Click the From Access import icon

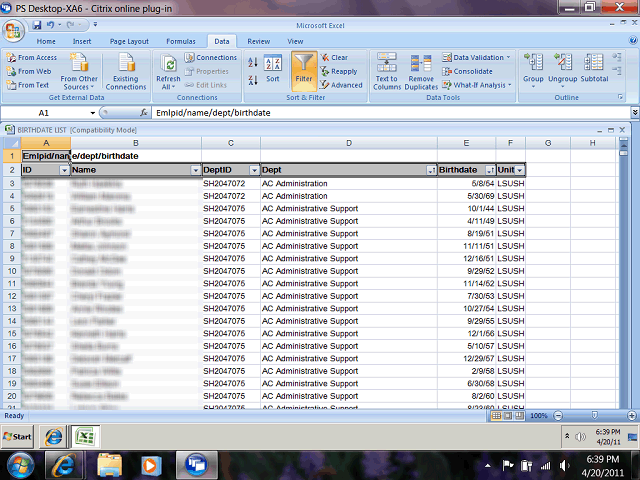pos(11,58)
